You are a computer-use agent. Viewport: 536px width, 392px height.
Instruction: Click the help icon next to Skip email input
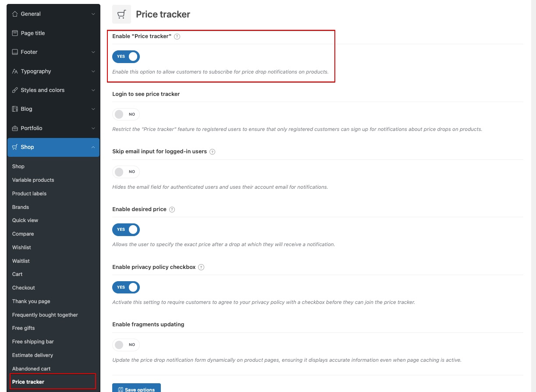pyautogui.click(x=213, y=152)
